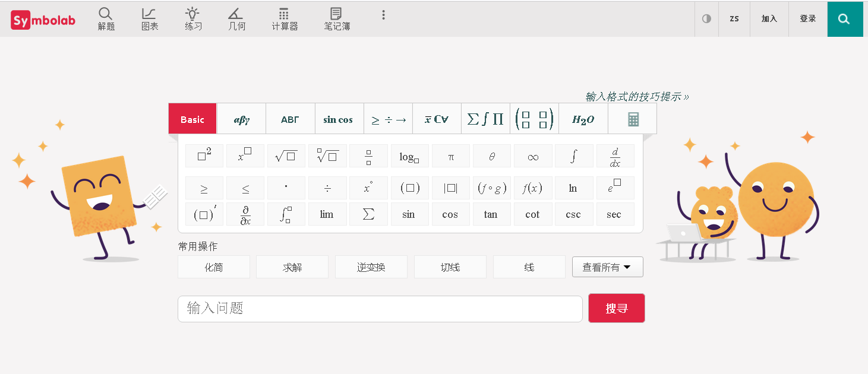Click the teal search magnifier icon
Screen dimensions: 868x374
click(844, 19)
